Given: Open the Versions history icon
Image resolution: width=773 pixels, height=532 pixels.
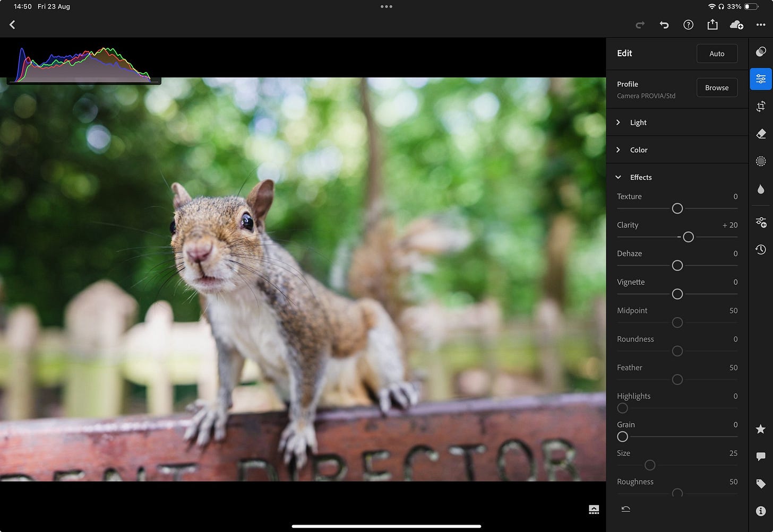Looking at the screenshot, I should pyautogui.click(x=760, y=249).
